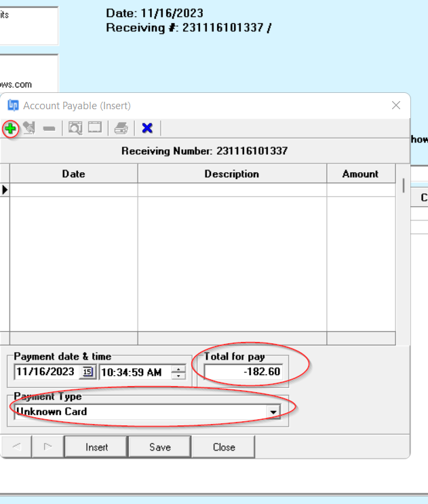Click the Receiving Number 231116101337 label
428x504 pixels.
204,151
